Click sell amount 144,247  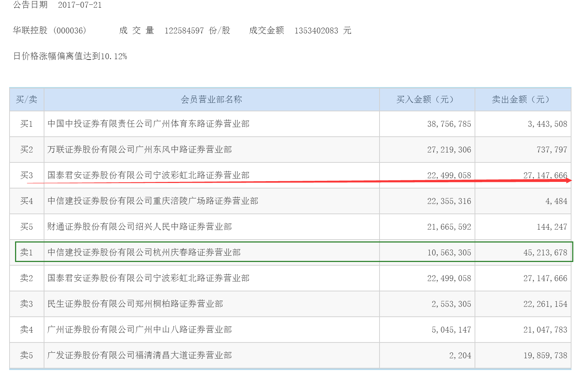coord(552,227)
